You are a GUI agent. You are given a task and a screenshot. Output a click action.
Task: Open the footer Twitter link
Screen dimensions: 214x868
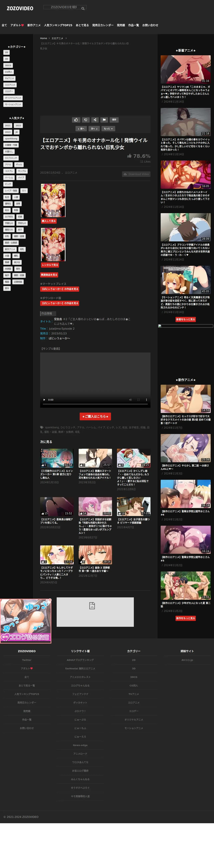point(26,660)
